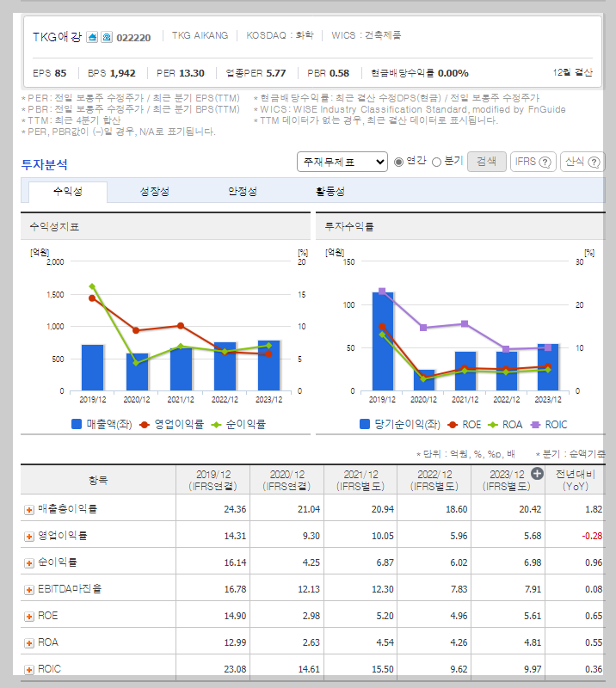Expand the ROE row
The width and height of the screenshot is (616, 688).
29,617
